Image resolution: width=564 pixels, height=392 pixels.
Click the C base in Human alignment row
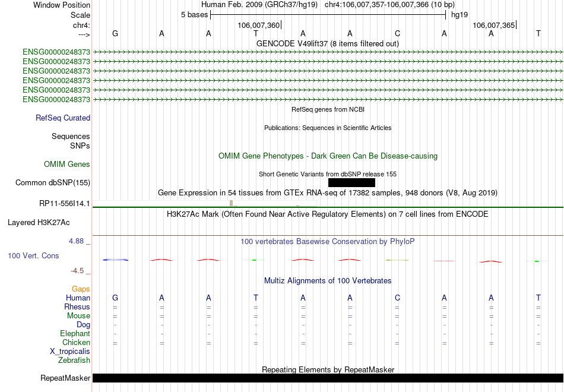[397, 298]
